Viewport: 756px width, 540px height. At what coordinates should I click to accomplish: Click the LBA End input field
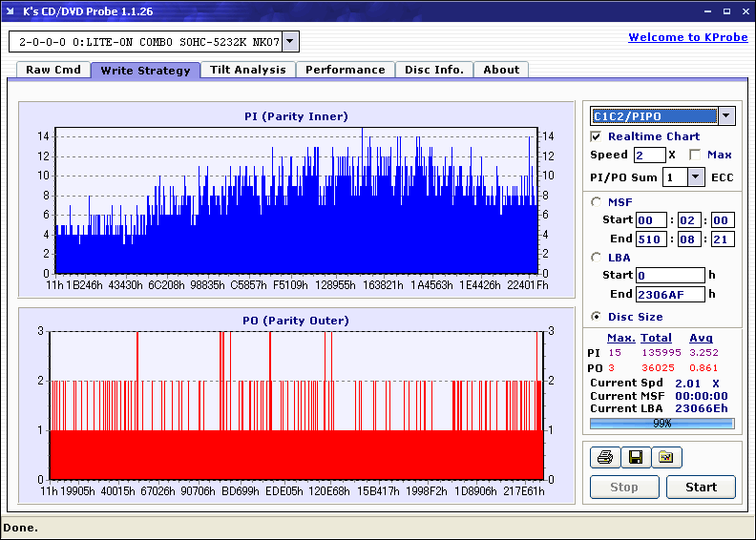coord(670,295)
